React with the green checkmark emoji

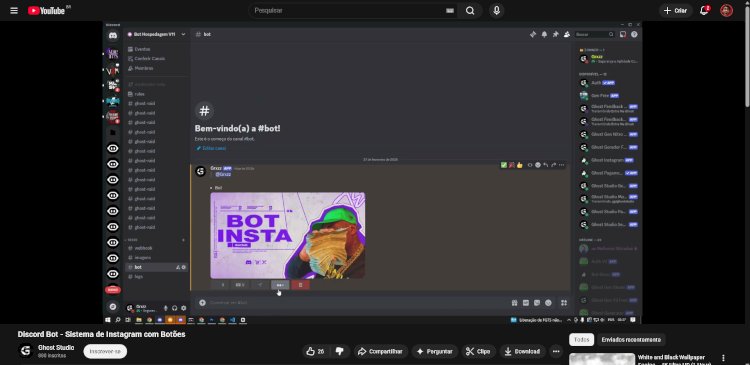click(504, 165)
